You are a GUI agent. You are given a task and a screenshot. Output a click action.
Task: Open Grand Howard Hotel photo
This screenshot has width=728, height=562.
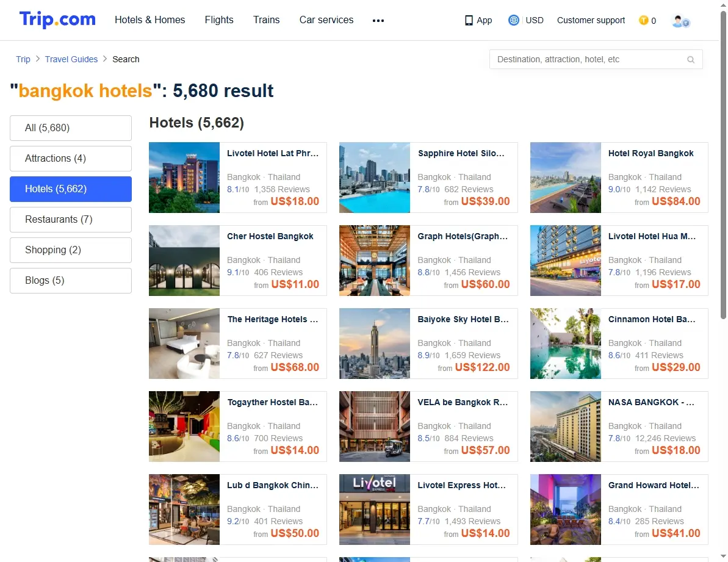pos(566,510)
